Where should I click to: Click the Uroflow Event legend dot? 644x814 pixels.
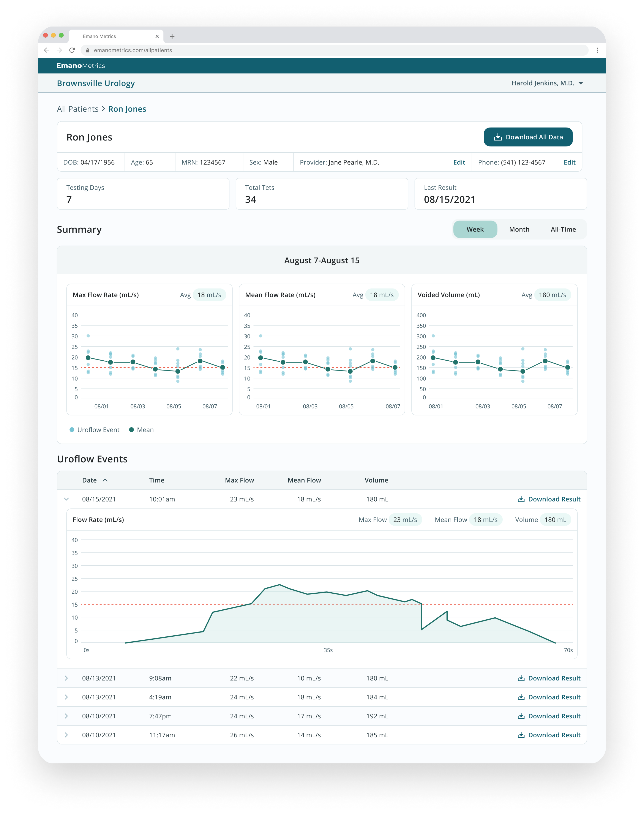pyautogui.click(x=72, y=430)
